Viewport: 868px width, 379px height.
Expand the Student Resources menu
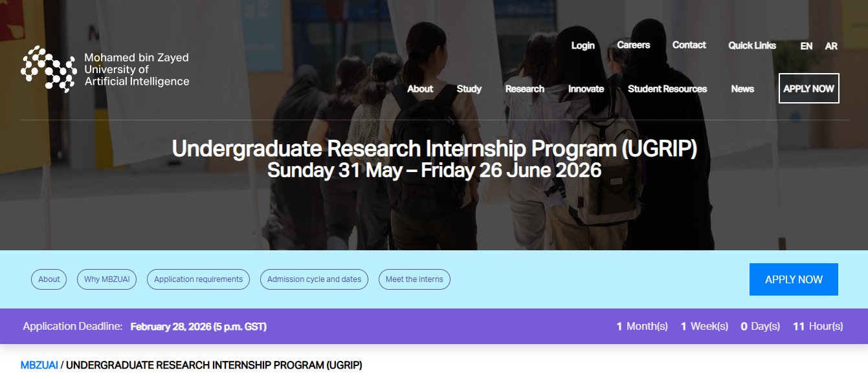(x=667, y=89)
